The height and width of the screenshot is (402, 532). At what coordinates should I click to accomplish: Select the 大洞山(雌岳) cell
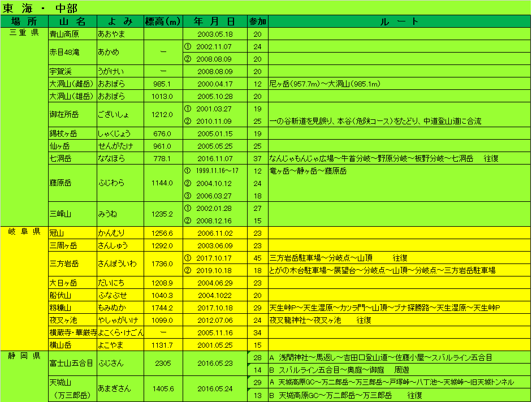point(72,84)
